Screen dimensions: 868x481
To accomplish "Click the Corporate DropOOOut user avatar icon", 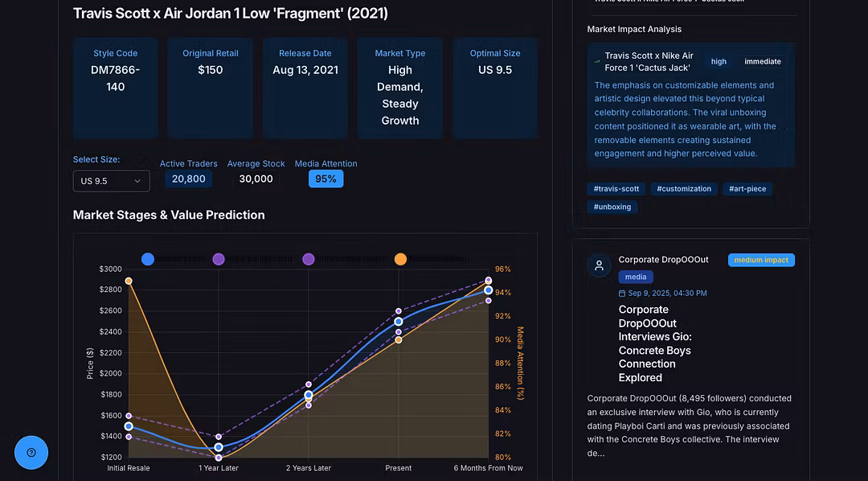I will [599, 265].
